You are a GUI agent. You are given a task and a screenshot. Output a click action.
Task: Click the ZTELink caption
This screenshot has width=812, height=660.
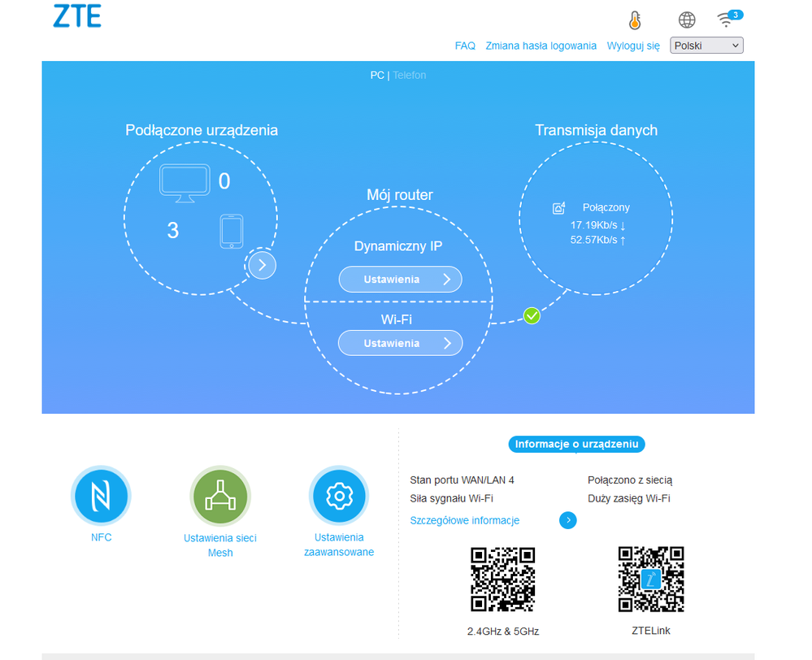[x=651, y=631]
